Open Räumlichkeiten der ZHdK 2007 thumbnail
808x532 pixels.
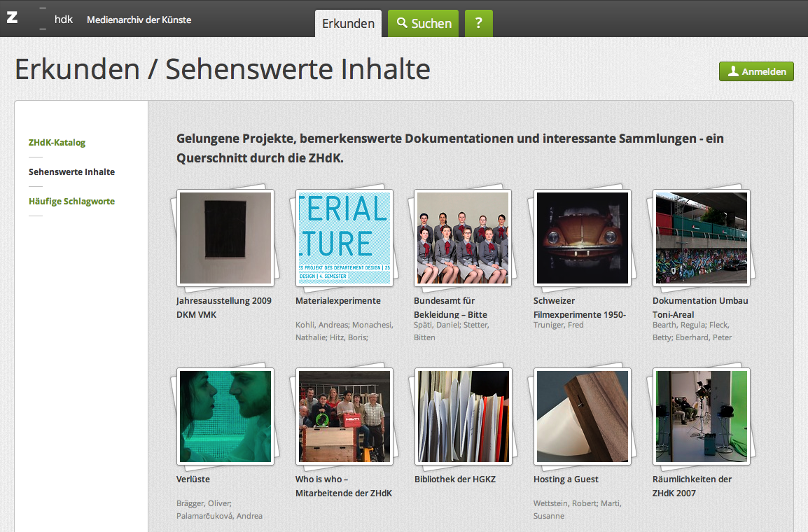click(x=702, y=416)
